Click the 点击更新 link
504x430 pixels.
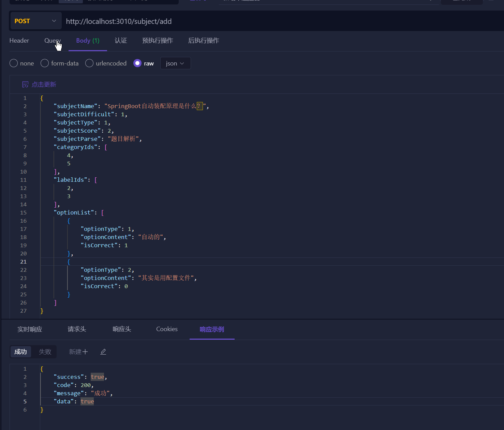44,84
